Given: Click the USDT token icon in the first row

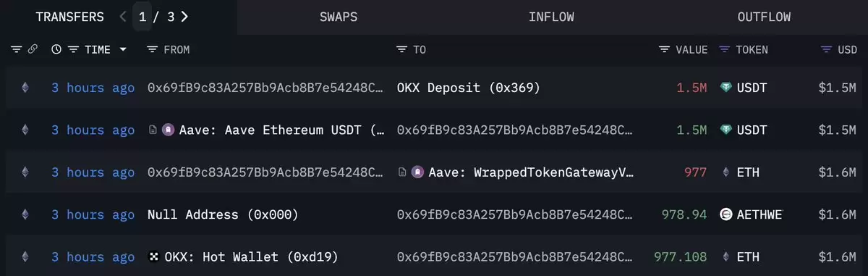Looking at the screenshot, I should (726, 88).
